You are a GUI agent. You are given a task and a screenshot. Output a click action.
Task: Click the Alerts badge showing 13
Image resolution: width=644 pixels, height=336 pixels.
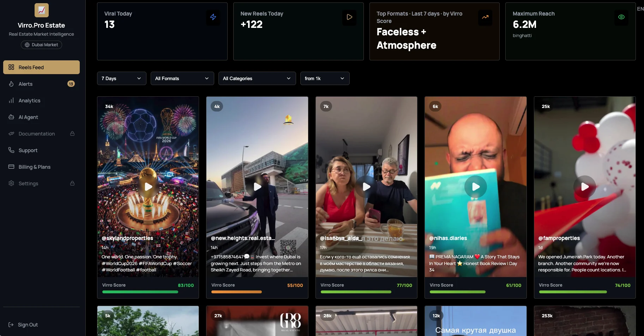pos(71,84)
